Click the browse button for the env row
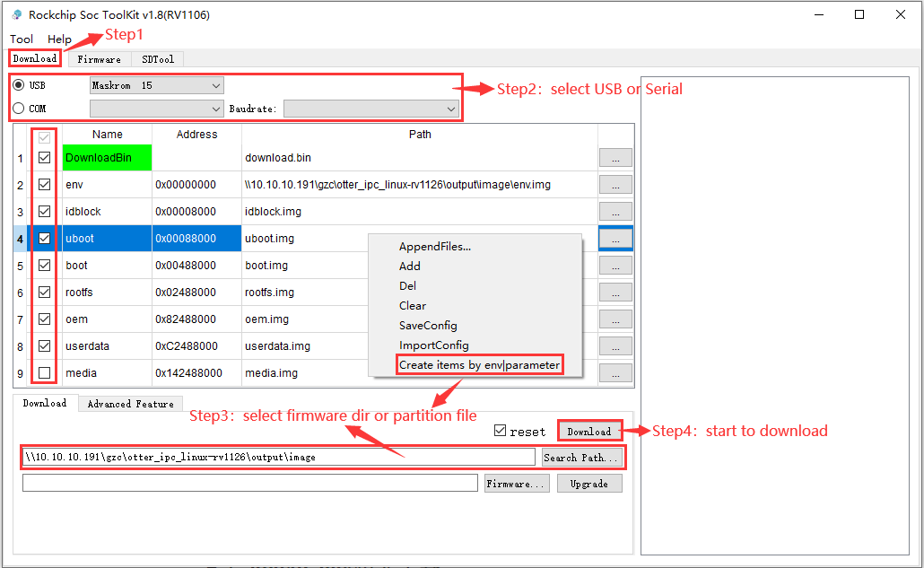 coord(615,185)
